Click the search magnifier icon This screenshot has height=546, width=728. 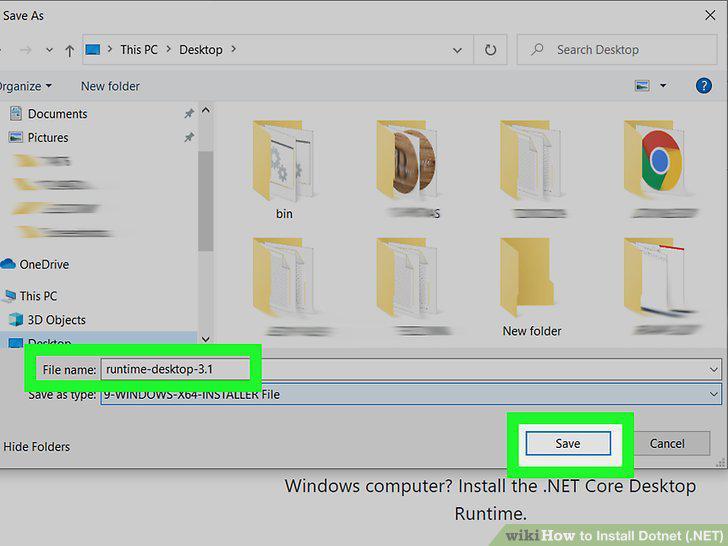[x=537, y=49]
